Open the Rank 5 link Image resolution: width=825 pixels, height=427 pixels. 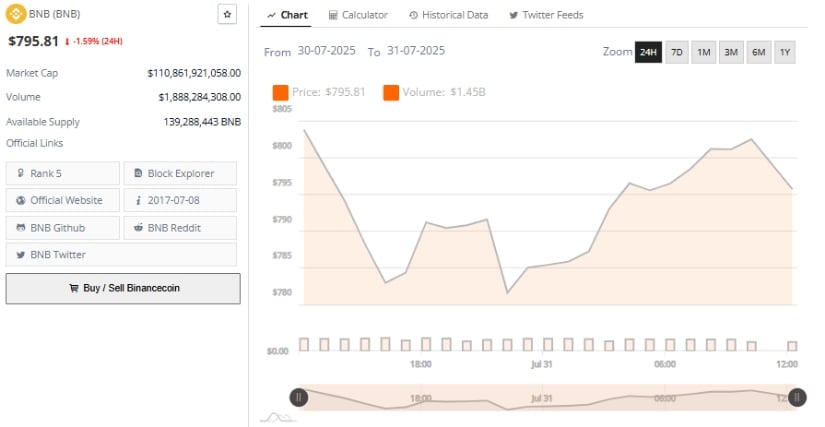pyautogui.click(x=63, y=174)
